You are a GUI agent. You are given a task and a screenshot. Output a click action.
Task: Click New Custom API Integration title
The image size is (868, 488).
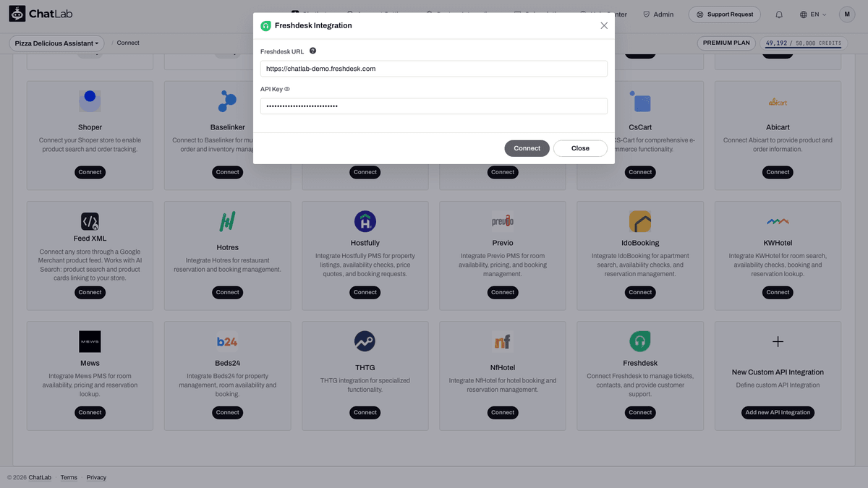[778, 372]
